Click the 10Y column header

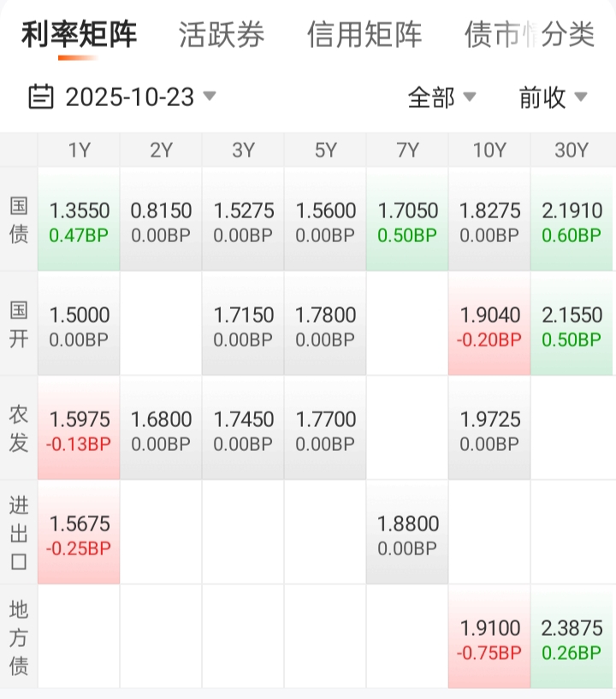tap(489, 151)
